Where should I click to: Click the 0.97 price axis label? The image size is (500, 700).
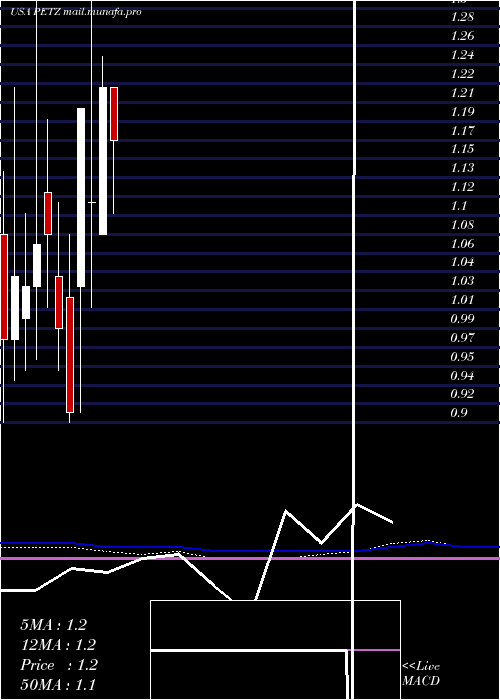(462, 338)
